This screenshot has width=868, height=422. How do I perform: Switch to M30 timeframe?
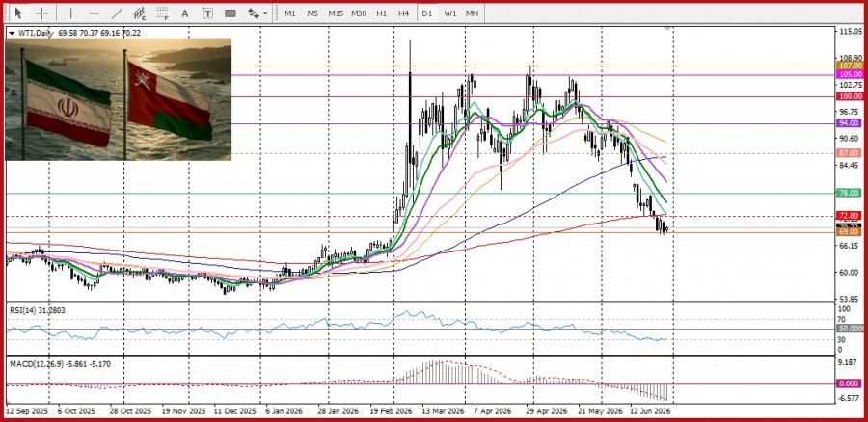[359, 13]
